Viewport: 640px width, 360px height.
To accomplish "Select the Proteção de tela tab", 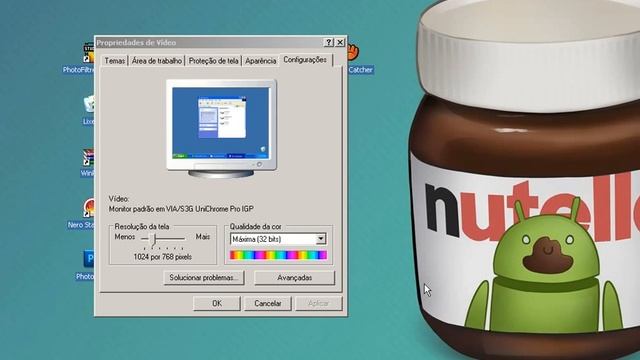I will [213, 61].
